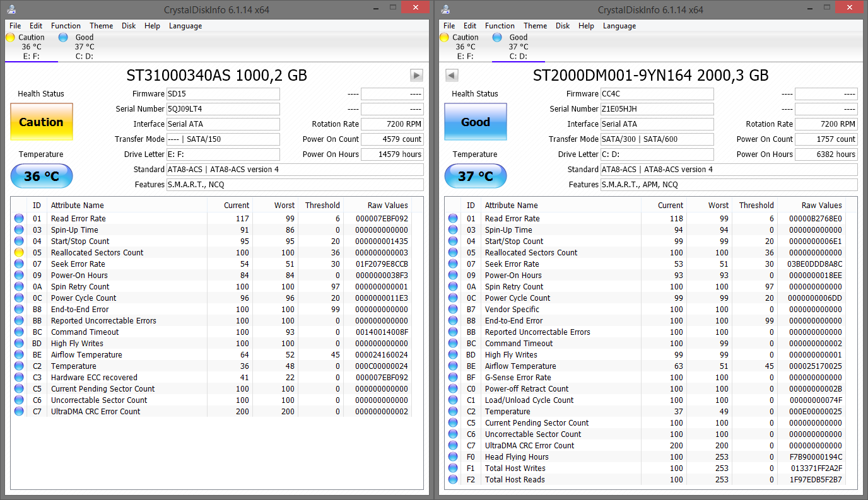868x500 pixels.
Task: Click status dot for Power Cycle Count, ST2000DM001 window
Action: (x=453, y=298)
